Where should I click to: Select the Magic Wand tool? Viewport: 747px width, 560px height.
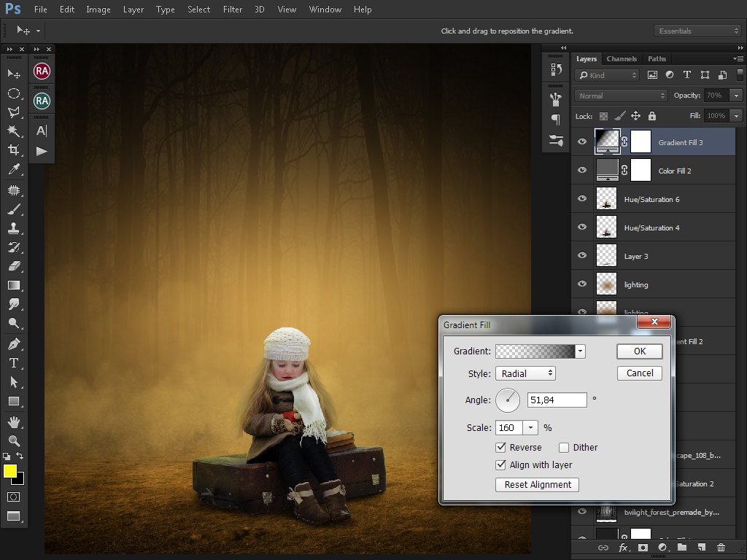[x=13, y=131]
